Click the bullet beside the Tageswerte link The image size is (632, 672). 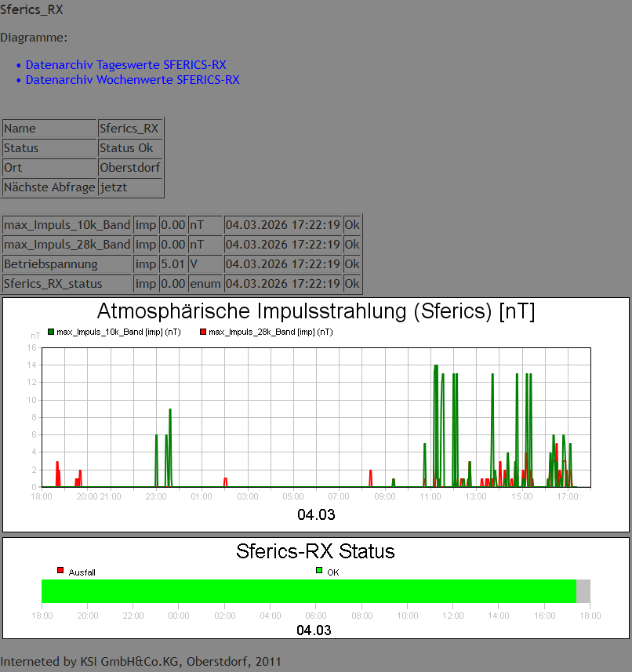(x=18, y=65)
